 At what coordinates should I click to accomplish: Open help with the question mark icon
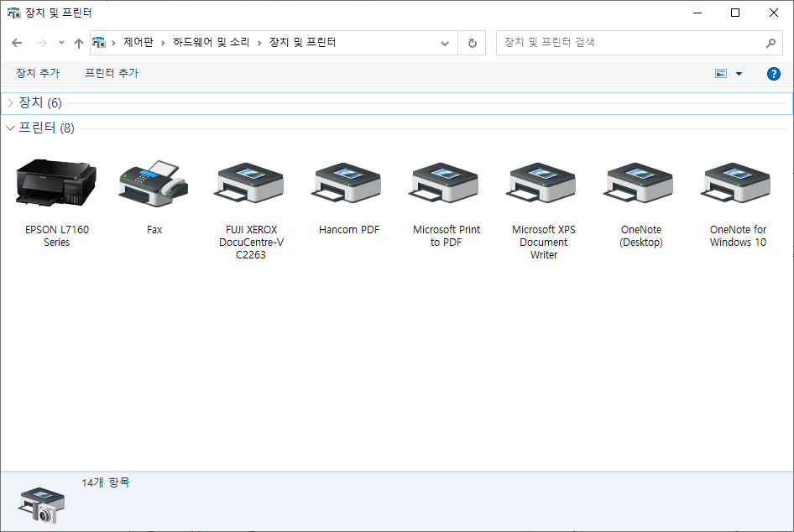773,74
